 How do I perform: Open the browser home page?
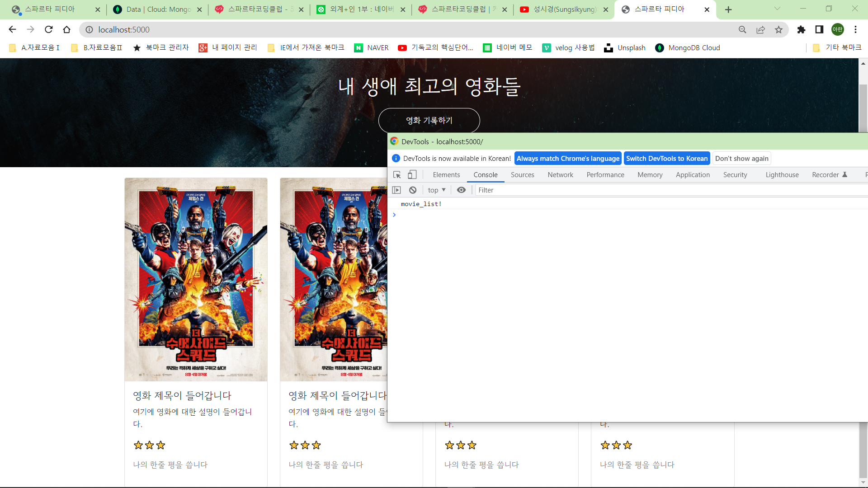(x=66, y=29)
